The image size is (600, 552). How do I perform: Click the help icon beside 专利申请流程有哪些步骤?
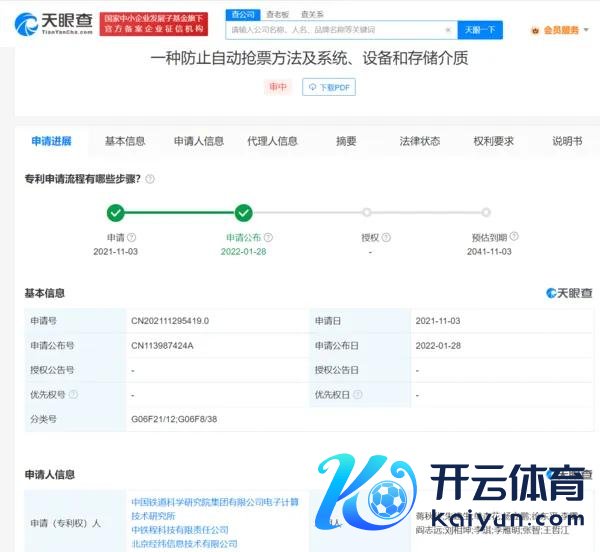pos(150,179)
